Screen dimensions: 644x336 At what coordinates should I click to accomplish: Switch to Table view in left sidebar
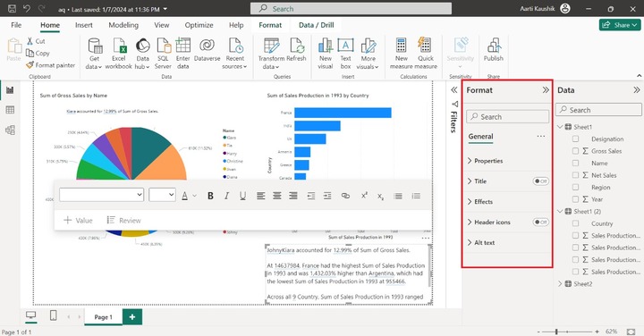pyautogui.click(x=10, y=110)
